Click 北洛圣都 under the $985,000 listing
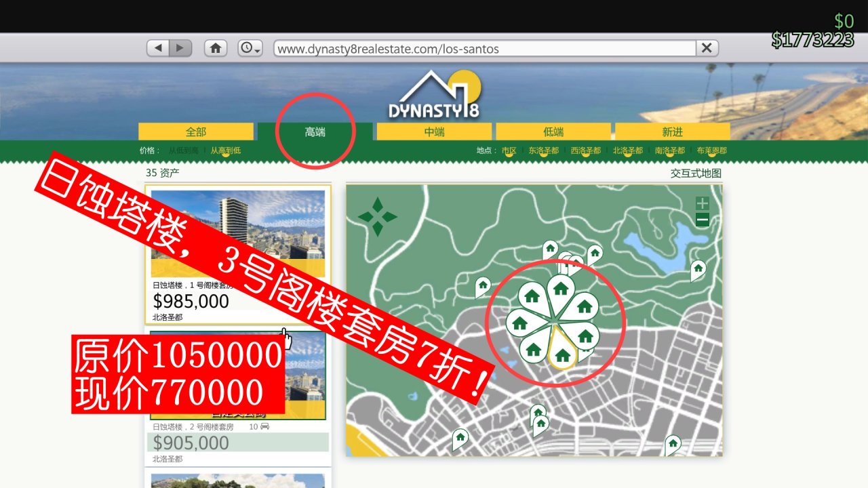The image size is (868, 488). (167, 317)
